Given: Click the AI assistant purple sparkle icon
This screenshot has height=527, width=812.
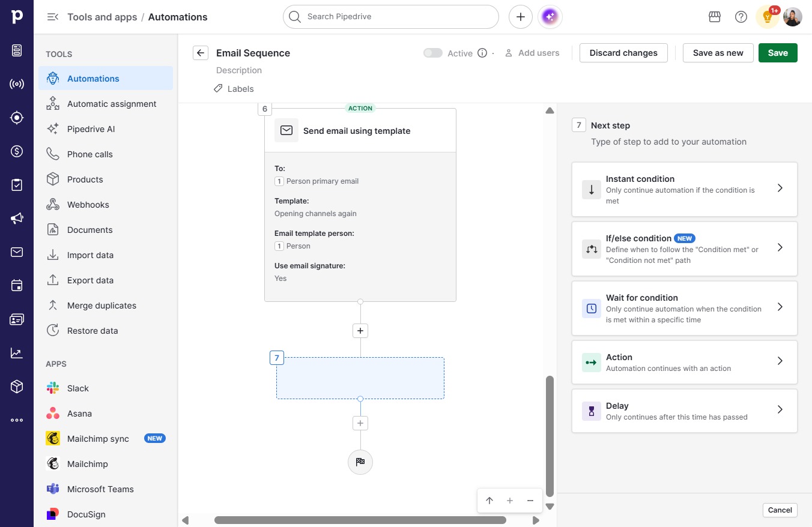Looking at the screenshot, I should [550, 17].
